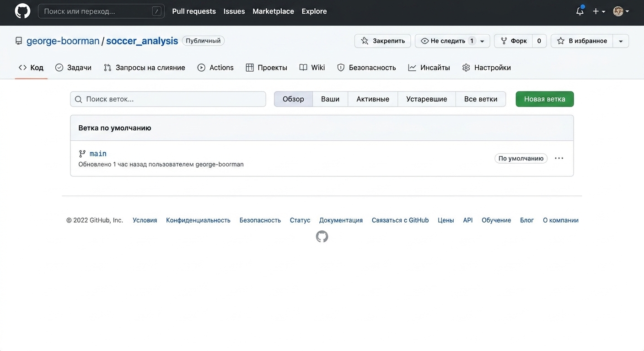Viewport: 644px width, 351px height.
Task: Show Активные branches filter
Action: point(373,99)
